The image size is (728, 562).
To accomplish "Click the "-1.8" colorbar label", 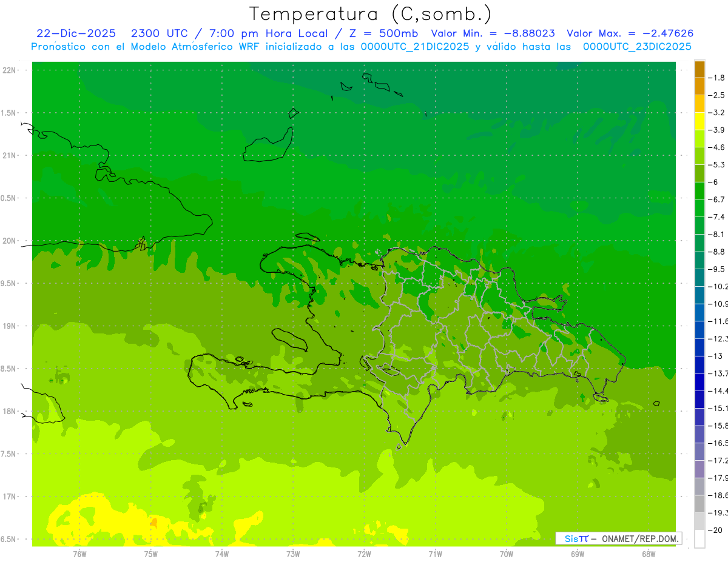I will (x=716, y=78).
